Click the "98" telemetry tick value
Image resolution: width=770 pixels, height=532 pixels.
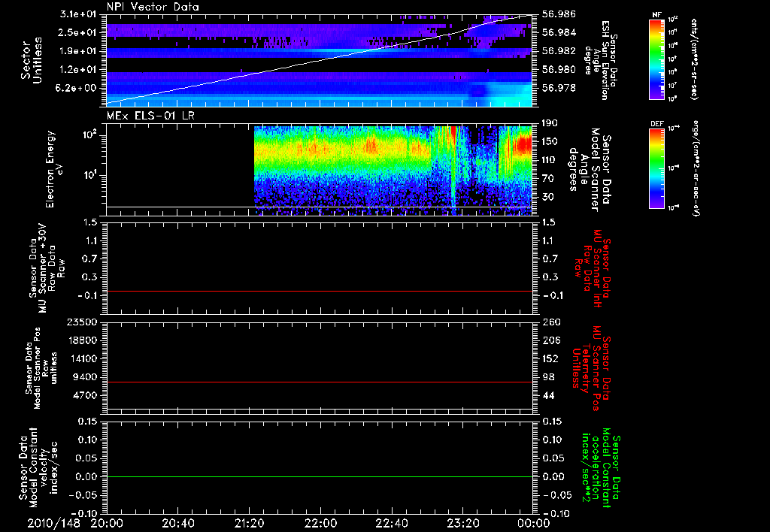547,377
